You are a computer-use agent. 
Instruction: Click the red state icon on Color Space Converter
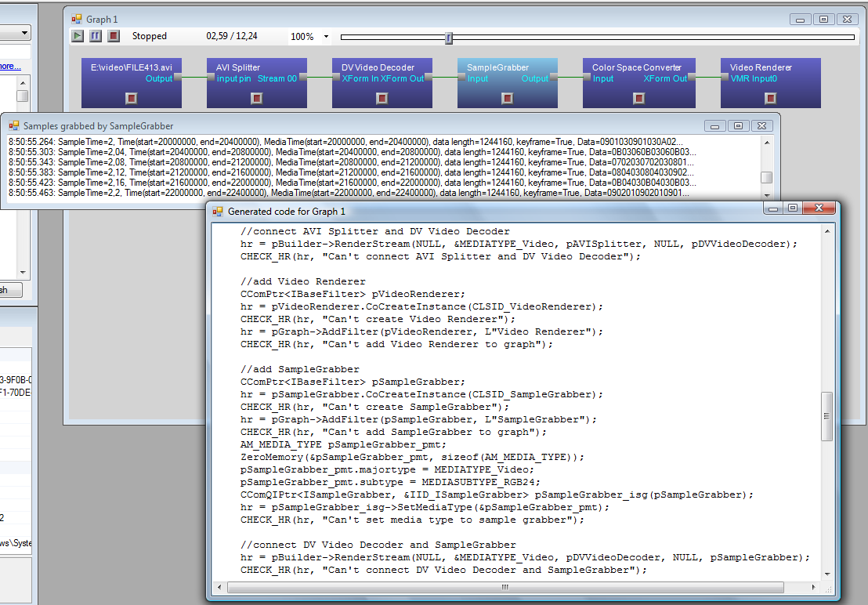(638, 99)
